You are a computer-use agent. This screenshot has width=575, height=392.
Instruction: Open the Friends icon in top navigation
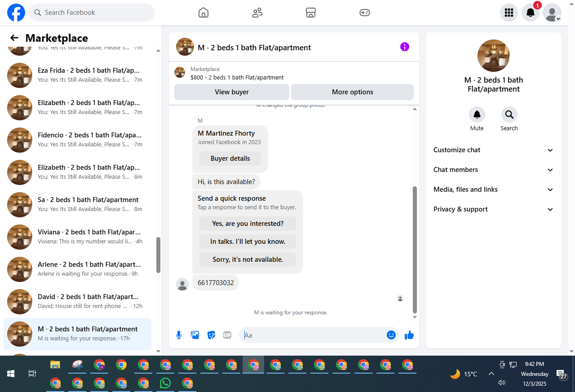point(257,13)
